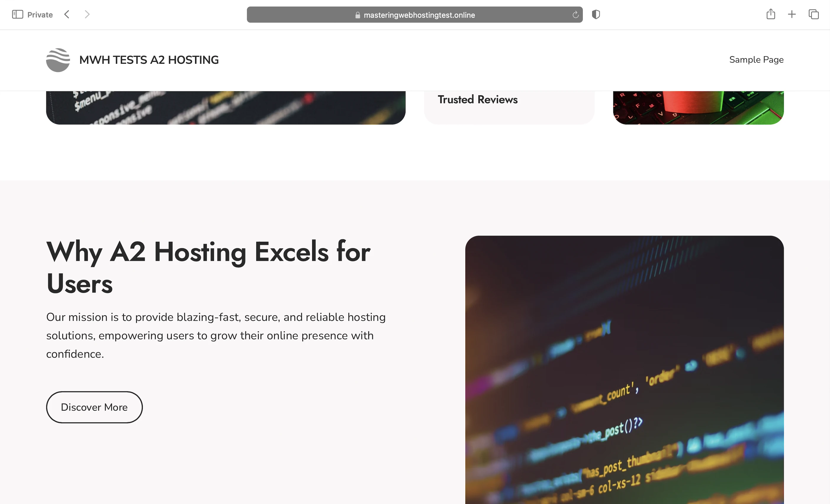Click the MWH TESTS A2 HOSTING title

point(149,60)
